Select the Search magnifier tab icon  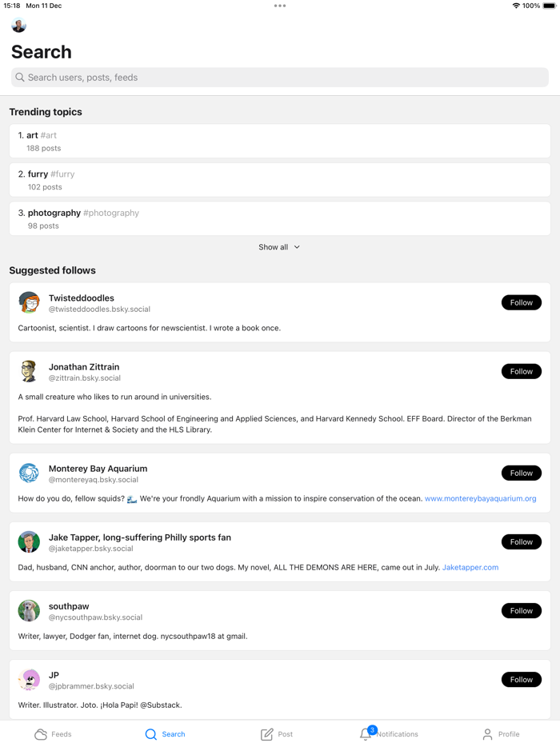(150, 733)
